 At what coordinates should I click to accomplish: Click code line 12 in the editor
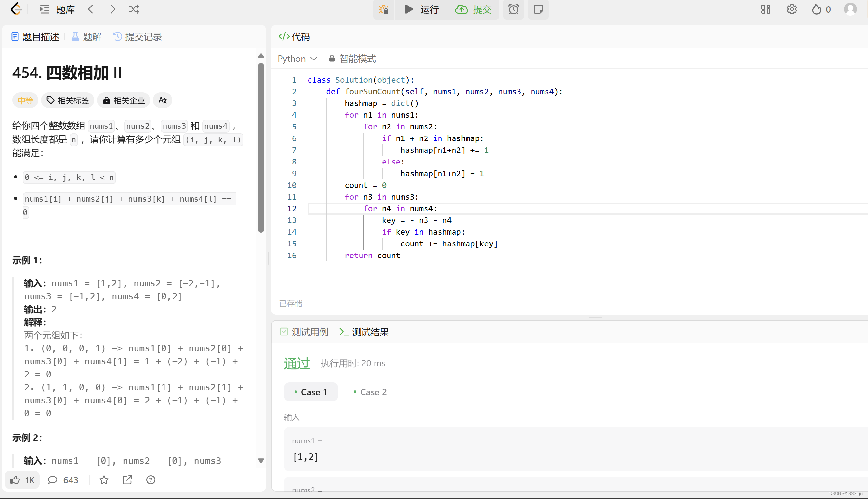click(588, 208)
